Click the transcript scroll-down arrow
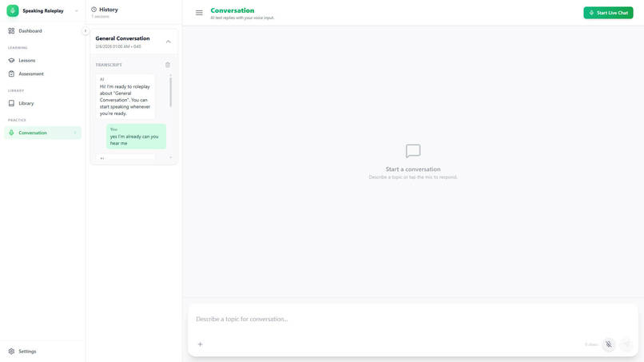Viewport: 644px width, 362px height. pos(170,157)
